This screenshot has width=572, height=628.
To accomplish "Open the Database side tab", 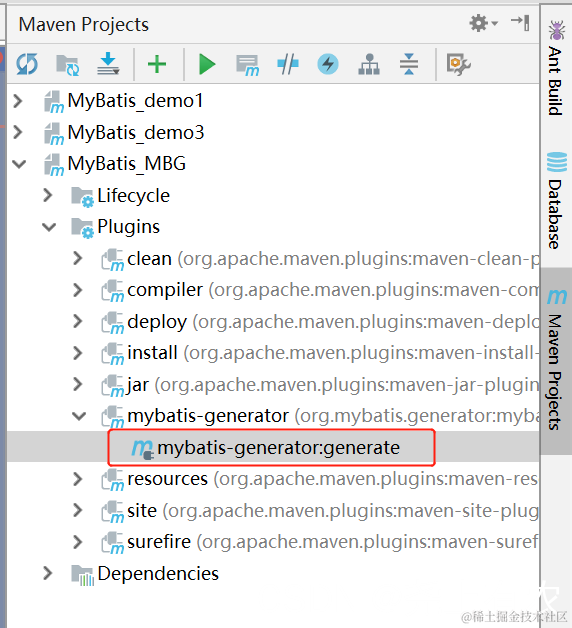I will pyautogui.click(x=556, y=200).
